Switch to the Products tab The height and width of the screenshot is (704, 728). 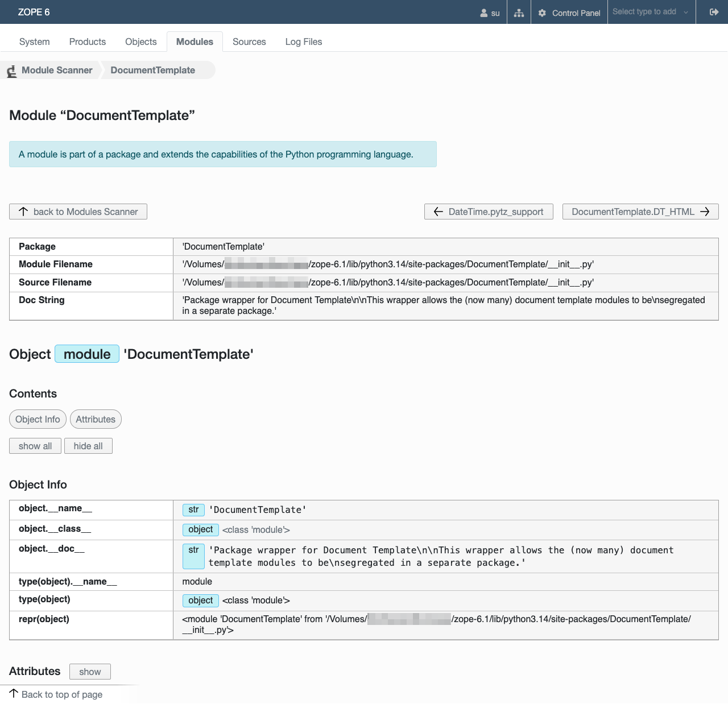88,42
